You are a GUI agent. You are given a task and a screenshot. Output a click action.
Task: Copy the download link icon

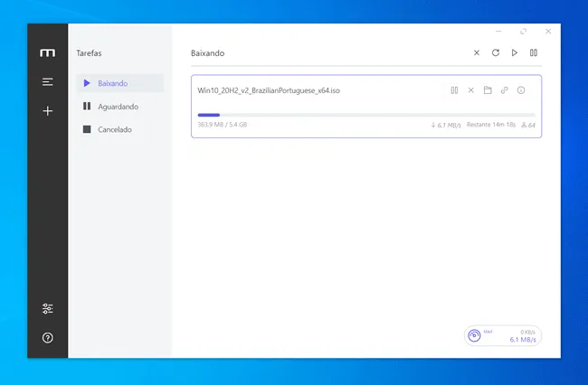pyautogui.click(x=505, y=90)
